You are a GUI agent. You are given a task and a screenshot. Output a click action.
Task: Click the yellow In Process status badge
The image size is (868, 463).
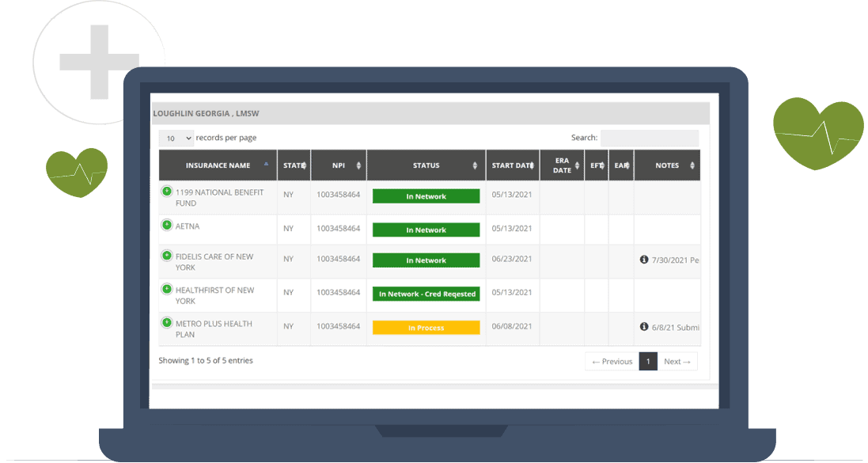point(426,328)
